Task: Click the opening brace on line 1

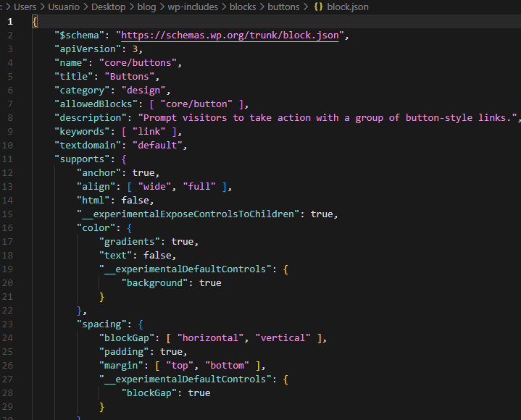Action: coord(35,21)
